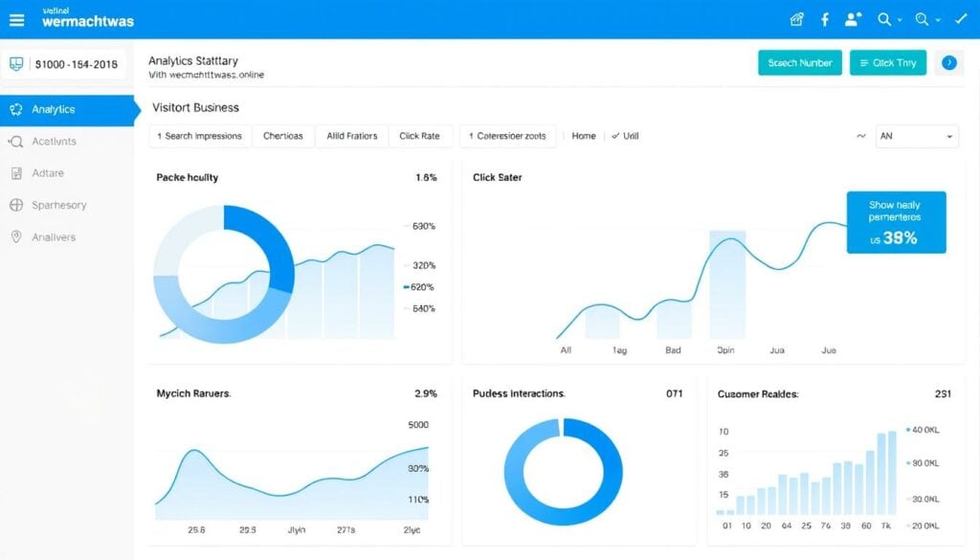
Task: Toggle the Click Rate filter chip
Action: (x=421, y=136)
